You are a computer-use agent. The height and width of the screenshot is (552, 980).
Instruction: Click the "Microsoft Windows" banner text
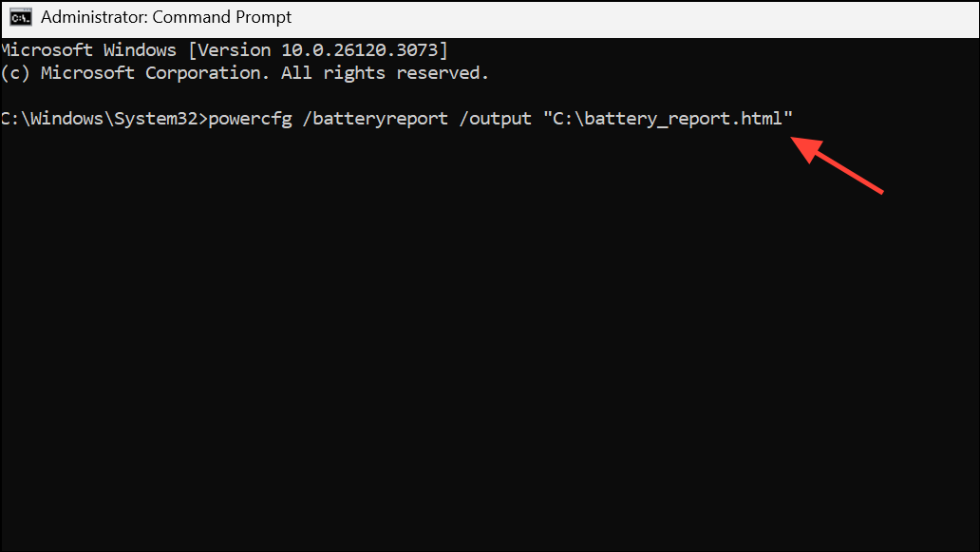(x=88, y=50)
